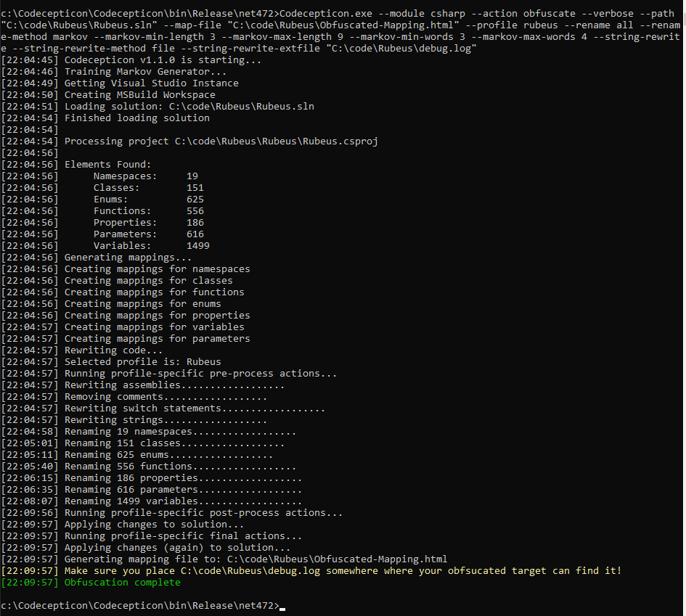The width and height of the screenshot is (686, 616).
Task: Click the 'Loading solution: C:\code\Rubeus\Rubeus.sln' line
Action: [x=158, y=106]
